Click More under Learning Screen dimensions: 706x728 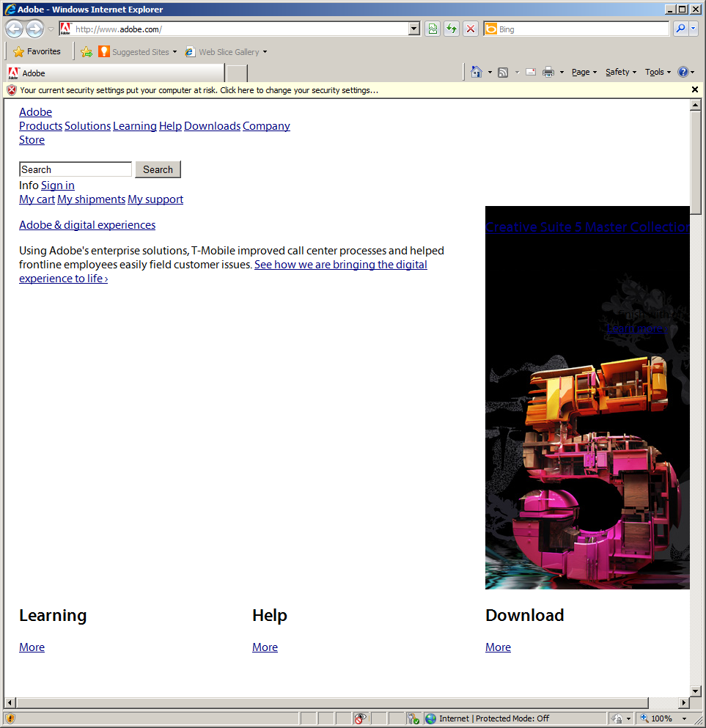[x=32, y=647]
